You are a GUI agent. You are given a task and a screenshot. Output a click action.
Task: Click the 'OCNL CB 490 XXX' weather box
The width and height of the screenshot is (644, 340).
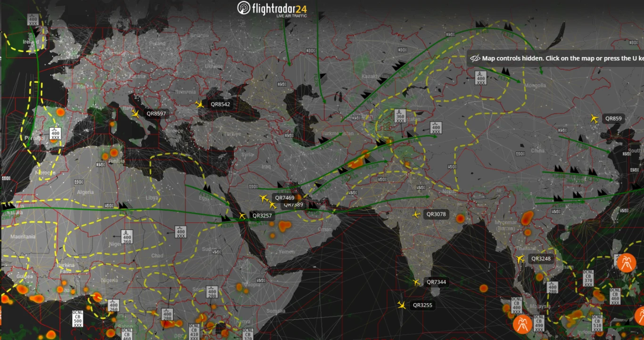539,323
